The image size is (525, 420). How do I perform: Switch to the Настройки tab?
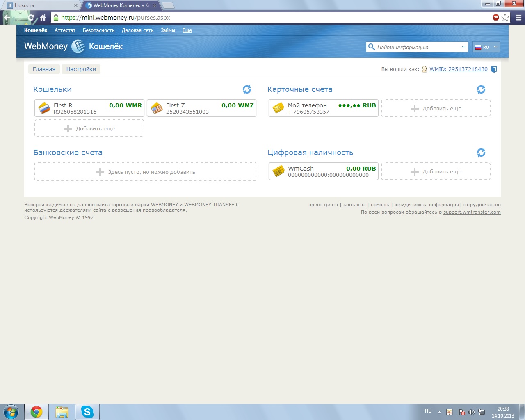point(81,69)
